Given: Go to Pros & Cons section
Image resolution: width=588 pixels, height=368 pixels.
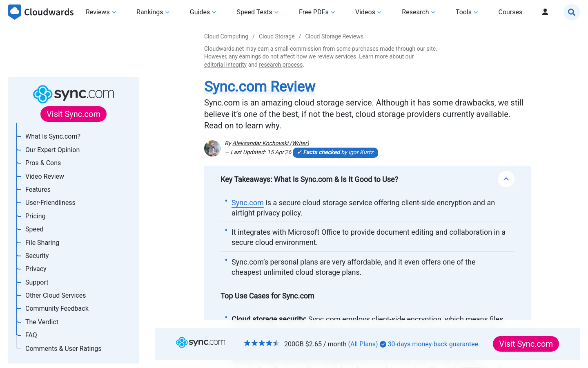Looking at the screenshot, I should [43, 163].
